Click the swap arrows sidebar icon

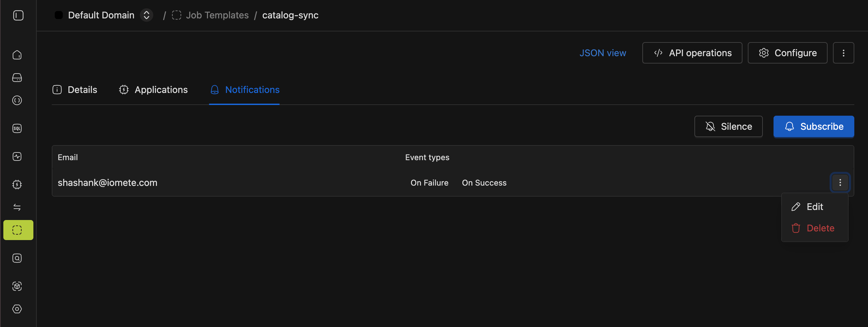tap(17, 207)
